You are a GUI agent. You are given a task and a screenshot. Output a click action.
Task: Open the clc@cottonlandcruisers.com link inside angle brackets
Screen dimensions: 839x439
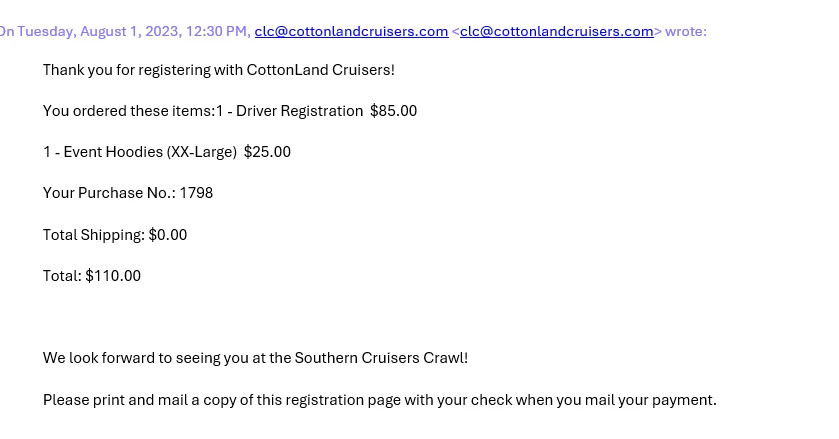tap(556, 32)
